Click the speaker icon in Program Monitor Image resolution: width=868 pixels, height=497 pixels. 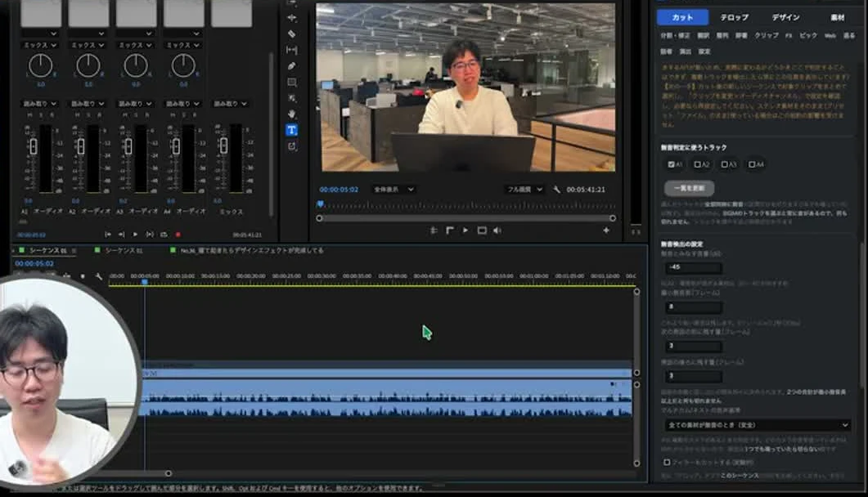[497, 230]
